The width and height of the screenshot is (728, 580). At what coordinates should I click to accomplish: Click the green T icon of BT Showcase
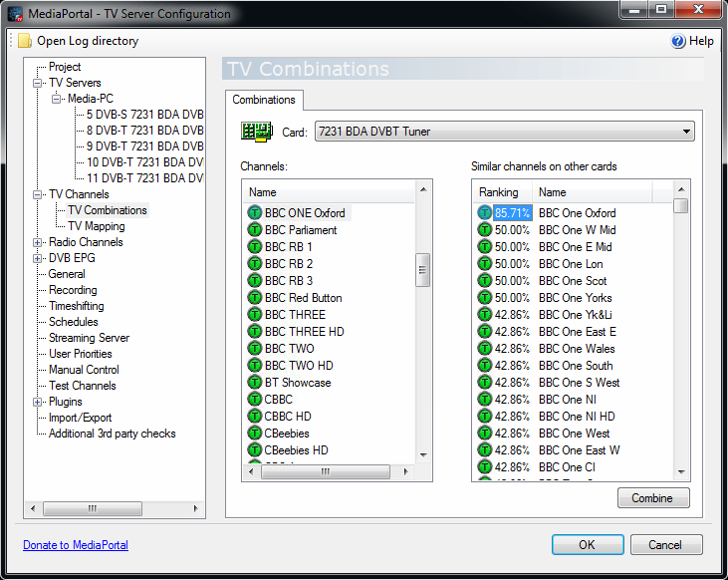[x=254, y=383]
